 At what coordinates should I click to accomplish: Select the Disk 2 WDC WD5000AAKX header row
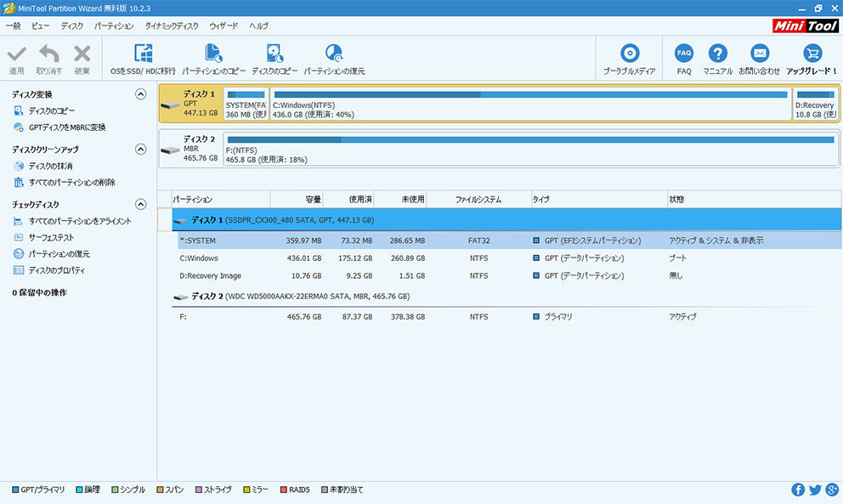click(506, 297)
